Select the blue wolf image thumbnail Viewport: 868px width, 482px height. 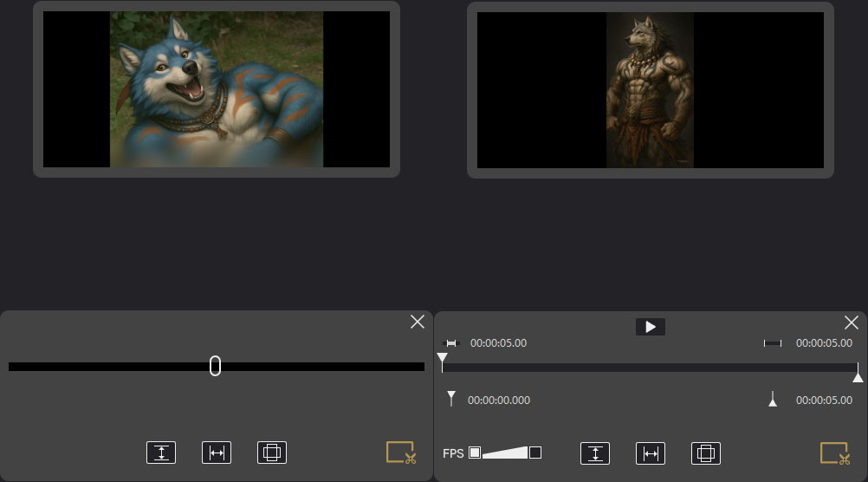click(x=217, y=89)
